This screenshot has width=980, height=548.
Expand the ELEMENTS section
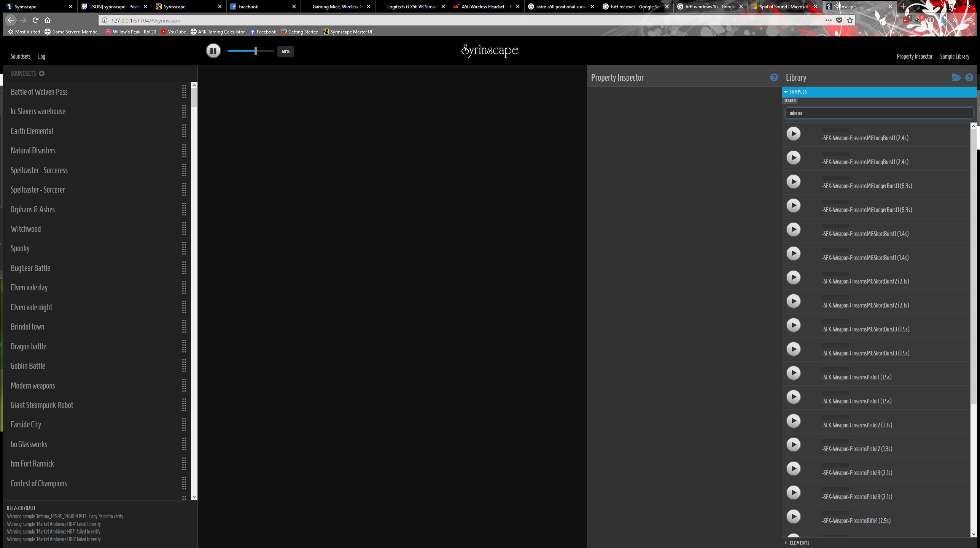tap(799, 543)
